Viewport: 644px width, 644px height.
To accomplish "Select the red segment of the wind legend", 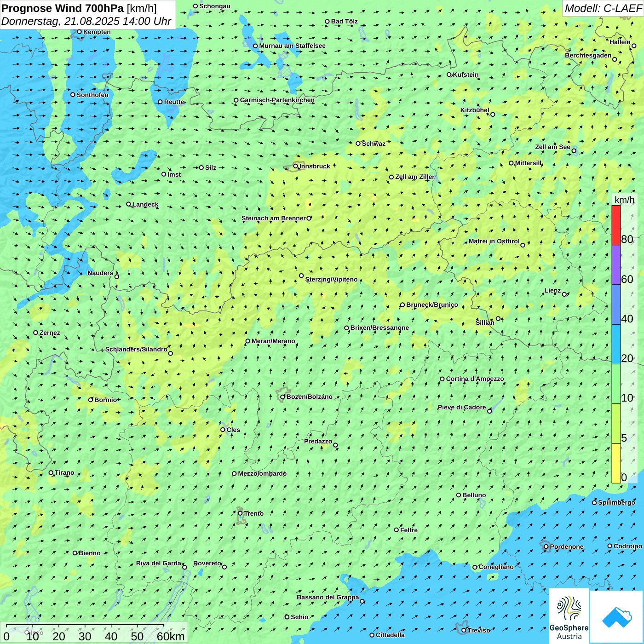I will pos(616,225).
